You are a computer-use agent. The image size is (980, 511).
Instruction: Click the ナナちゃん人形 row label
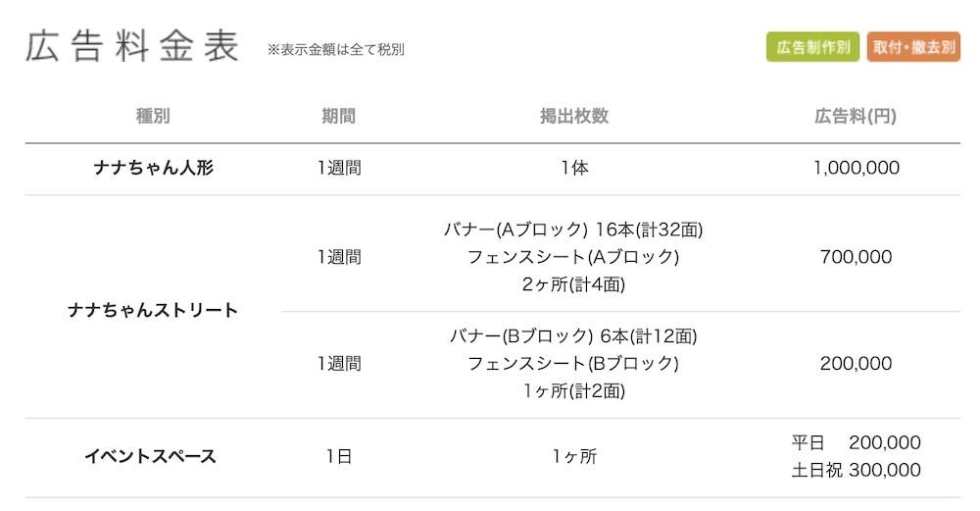153,168
